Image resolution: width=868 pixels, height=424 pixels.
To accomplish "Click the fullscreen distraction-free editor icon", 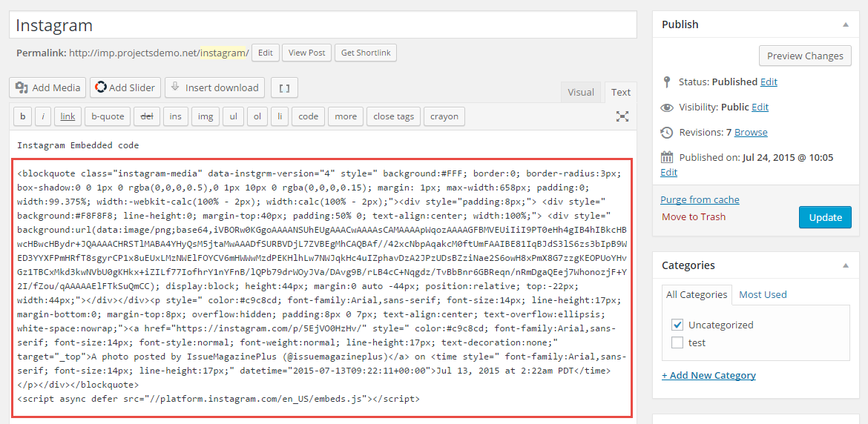I will (x=622, y=116).
